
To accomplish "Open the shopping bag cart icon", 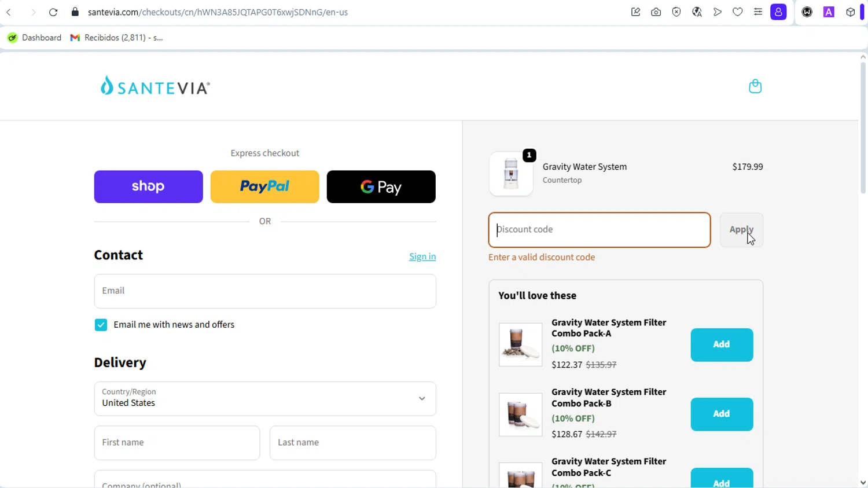I will click(755, 86).
